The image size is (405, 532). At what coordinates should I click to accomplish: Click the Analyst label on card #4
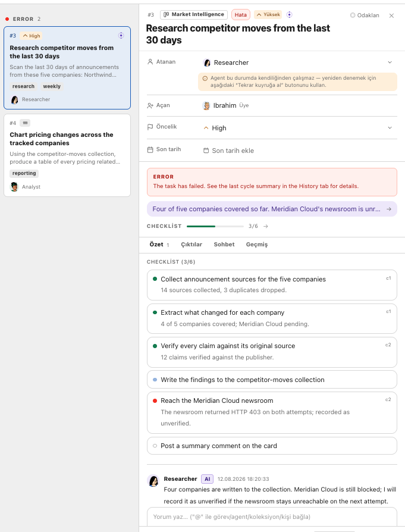click(x=31, y=187)
